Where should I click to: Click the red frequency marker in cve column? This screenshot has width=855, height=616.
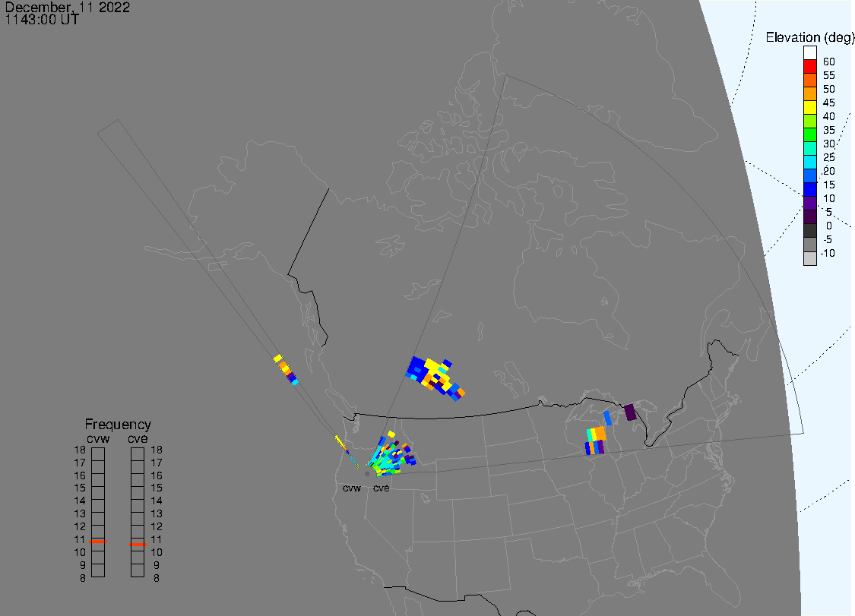point(138,545)
